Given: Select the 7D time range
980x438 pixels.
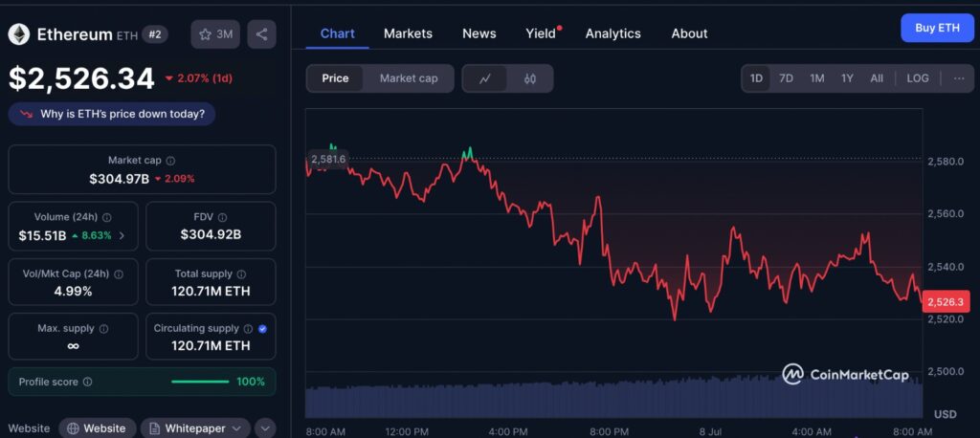Looking at the screenshot, I should 786,78.
